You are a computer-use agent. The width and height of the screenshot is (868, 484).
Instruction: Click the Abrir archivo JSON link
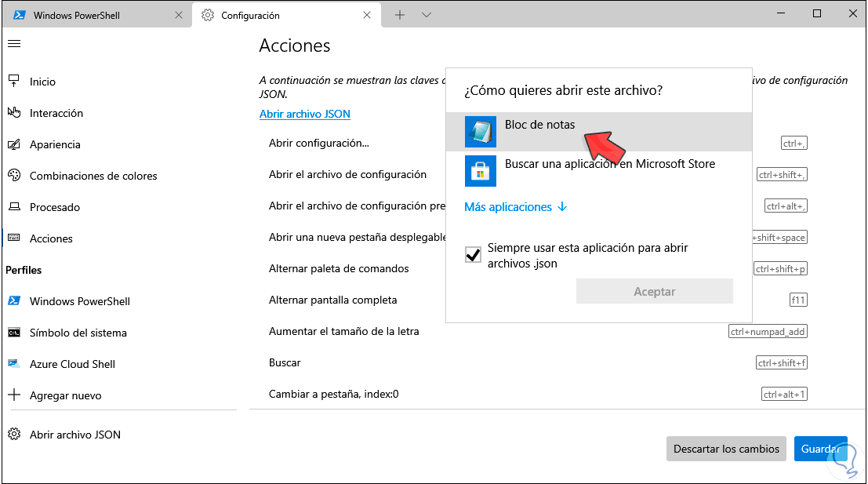point(304,113)
